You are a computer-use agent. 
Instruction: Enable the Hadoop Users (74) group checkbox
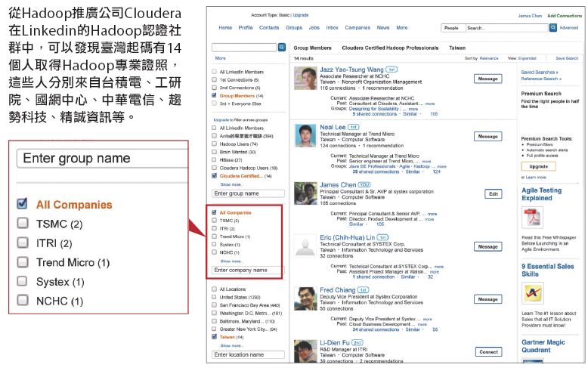coord(215,142)
